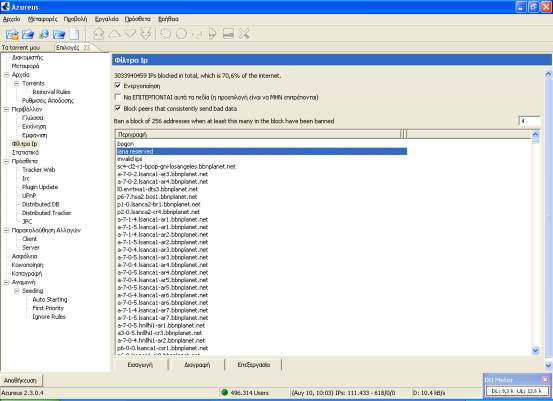Select UPnP in the settings tree

pos(29,196)
